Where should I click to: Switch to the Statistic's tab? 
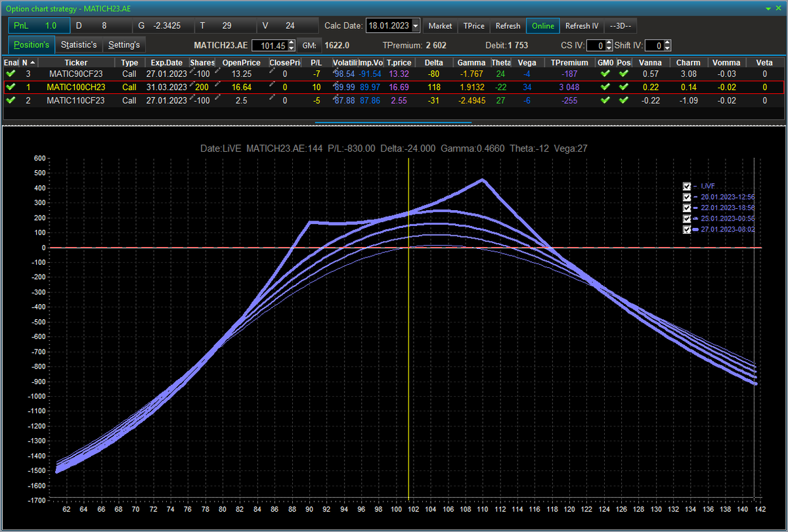tap(78, 45)
